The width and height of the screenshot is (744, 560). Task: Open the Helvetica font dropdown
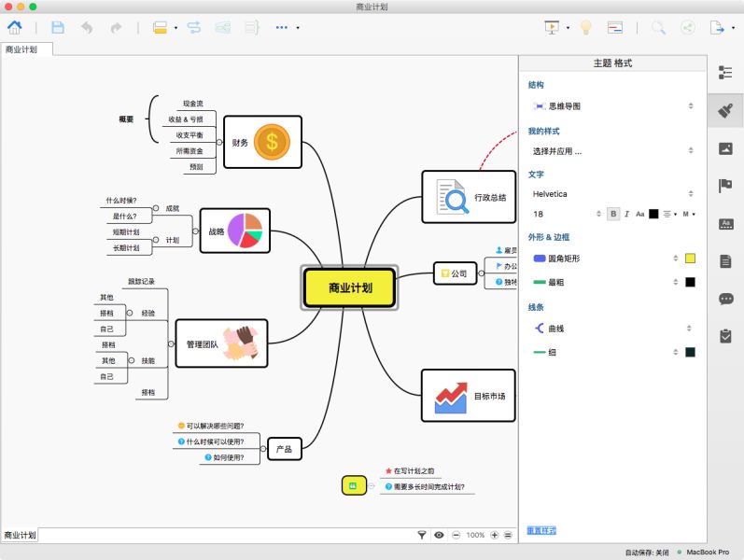[612, 193]
